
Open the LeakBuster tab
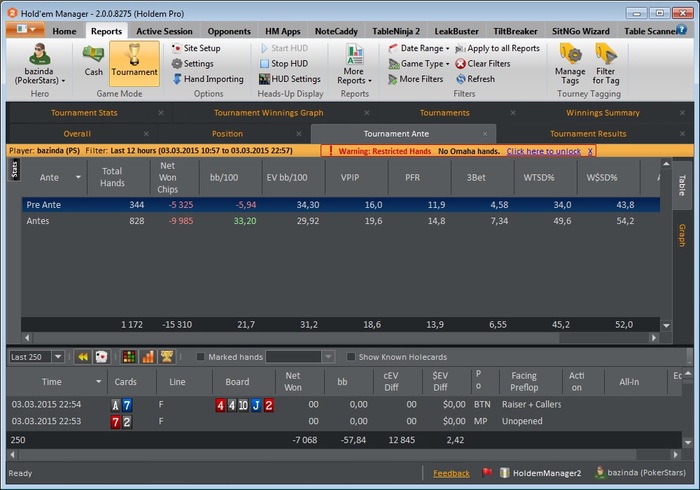456,31
